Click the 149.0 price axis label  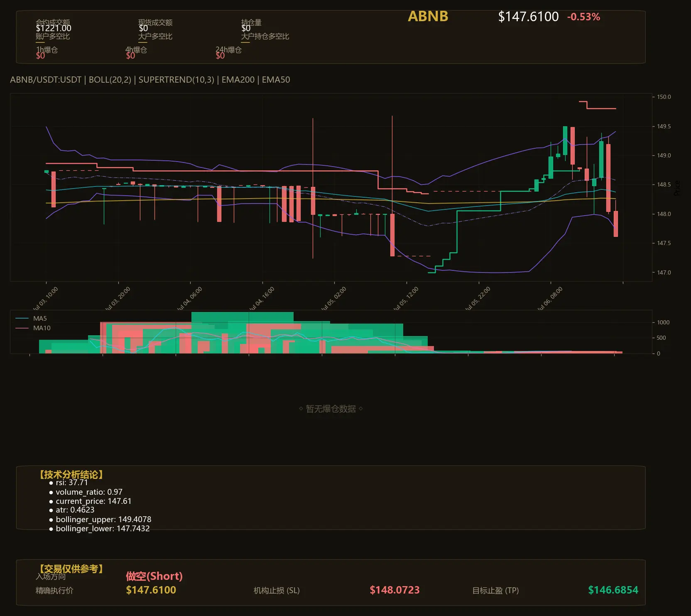coord(664,155)
